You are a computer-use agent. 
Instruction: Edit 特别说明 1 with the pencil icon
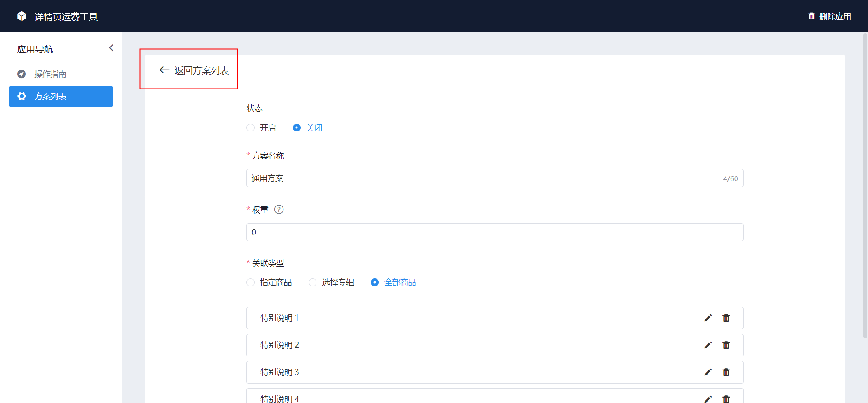tap(708, 318)
